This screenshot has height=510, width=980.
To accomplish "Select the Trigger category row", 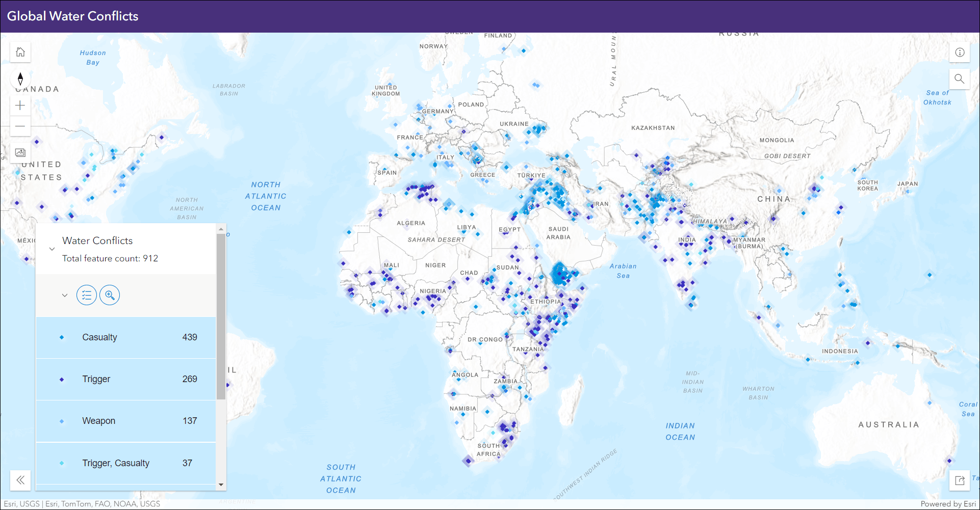I will [x=126, y=379].
